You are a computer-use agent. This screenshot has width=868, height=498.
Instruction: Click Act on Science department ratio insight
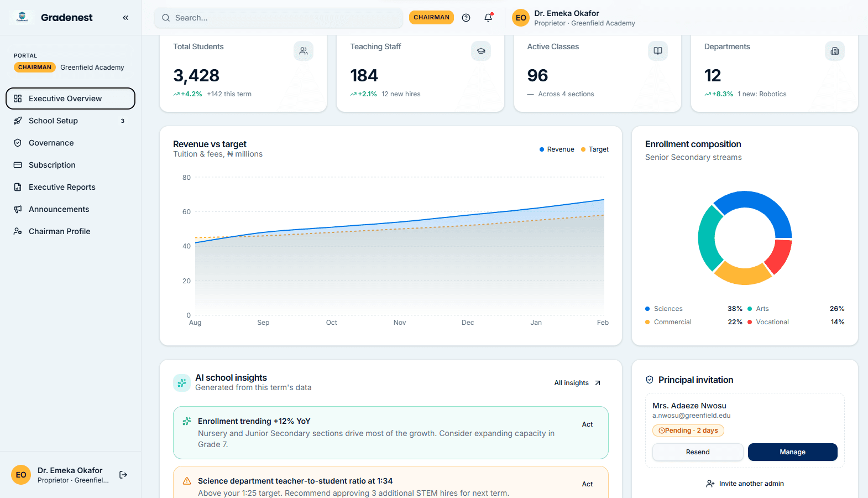587,484
